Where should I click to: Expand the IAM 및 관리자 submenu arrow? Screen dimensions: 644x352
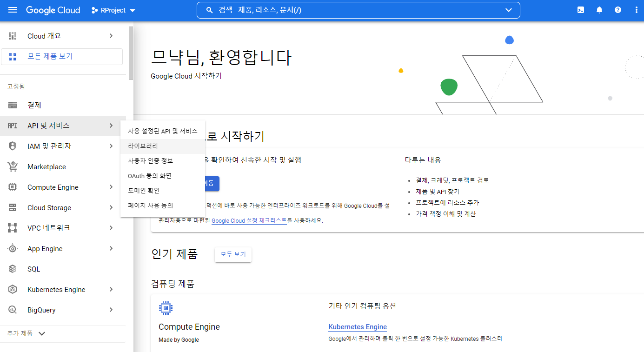111,146
